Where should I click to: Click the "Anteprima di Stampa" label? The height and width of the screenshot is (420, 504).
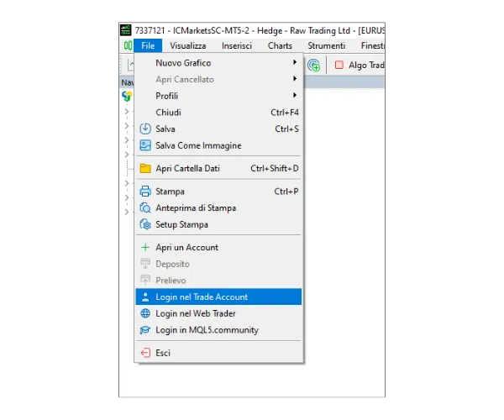(x=196, y=208)
